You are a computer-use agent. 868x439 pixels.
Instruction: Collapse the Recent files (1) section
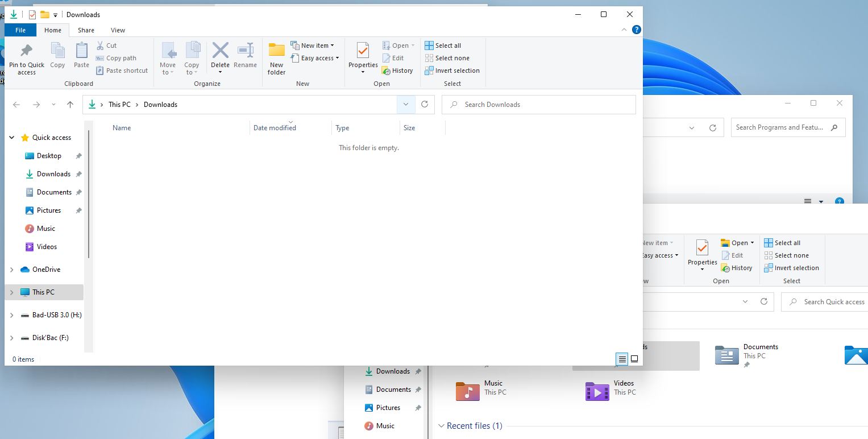(x=441, y=426)
